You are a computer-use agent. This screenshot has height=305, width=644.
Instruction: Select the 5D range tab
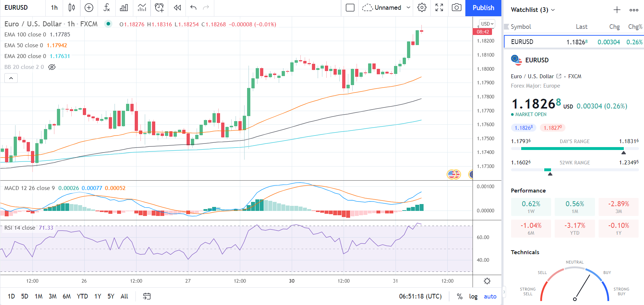pos(24,296)
